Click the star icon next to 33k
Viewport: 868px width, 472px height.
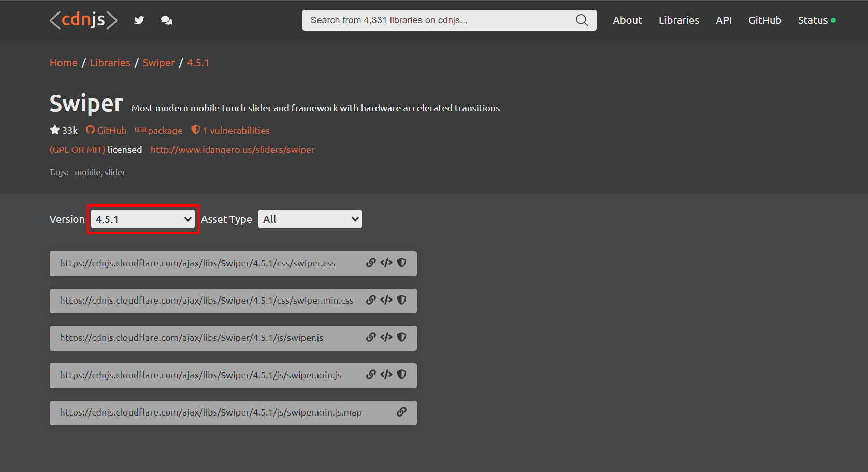pos(55,130)
